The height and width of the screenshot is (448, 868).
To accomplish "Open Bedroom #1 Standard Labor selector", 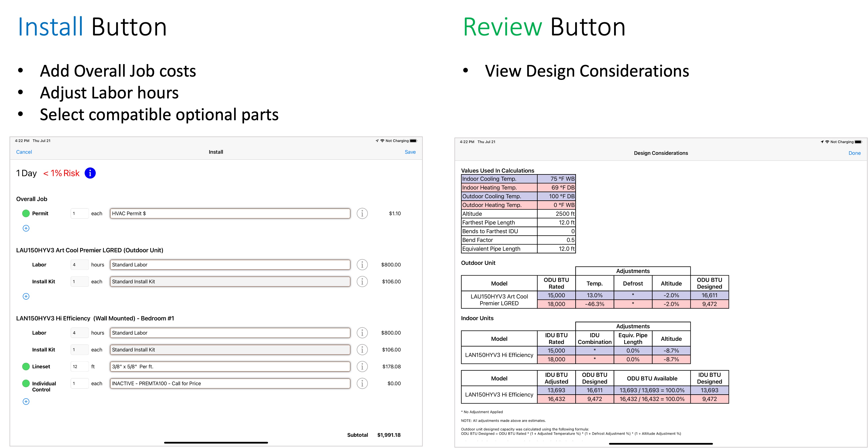I will (230, 333).
